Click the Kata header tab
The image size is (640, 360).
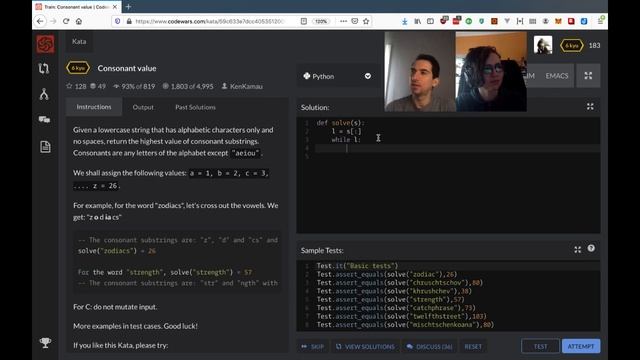tap(79, 41)
